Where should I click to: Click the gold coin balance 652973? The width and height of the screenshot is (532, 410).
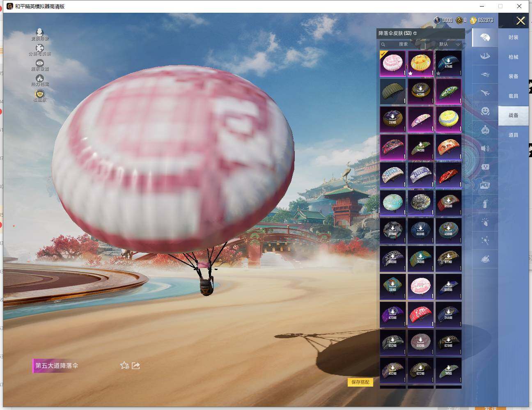click(x=482, y=20)
